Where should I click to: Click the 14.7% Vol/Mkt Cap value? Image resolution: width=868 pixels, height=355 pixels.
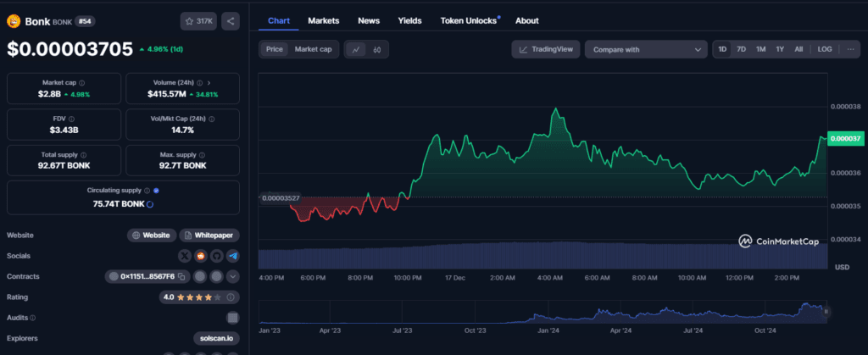[183, 130]
